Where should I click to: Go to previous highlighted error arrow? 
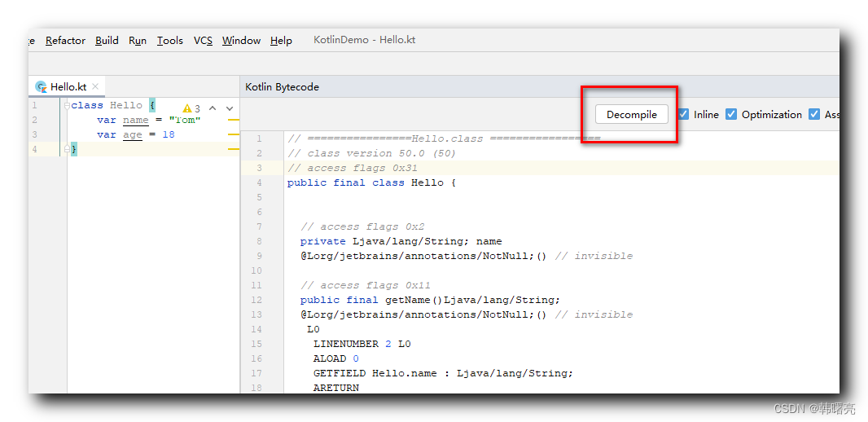pyautogui.click(x=213, y=108)
